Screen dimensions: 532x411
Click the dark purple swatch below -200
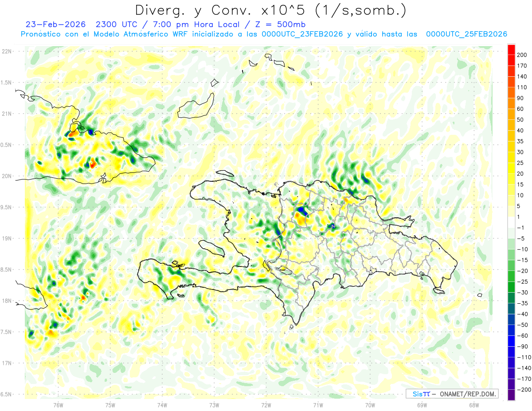tap(511, 395)
